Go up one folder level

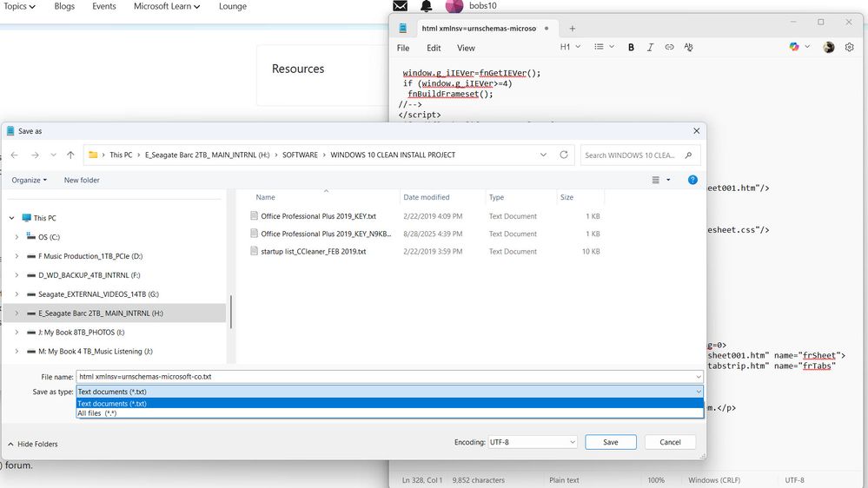[x=70, y=155]
